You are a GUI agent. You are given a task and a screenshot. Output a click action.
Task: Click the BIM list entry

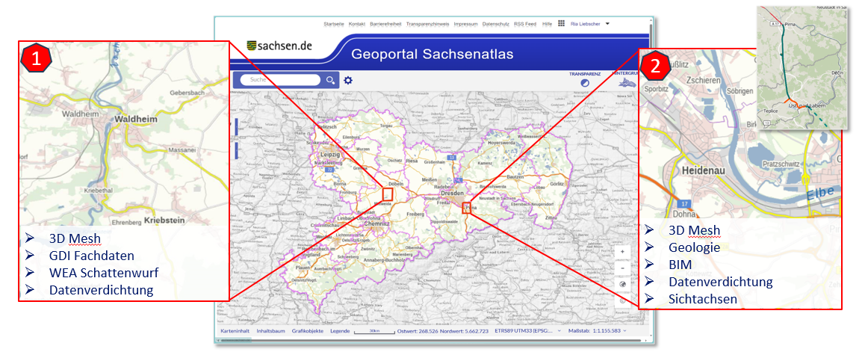coord(679,265)
